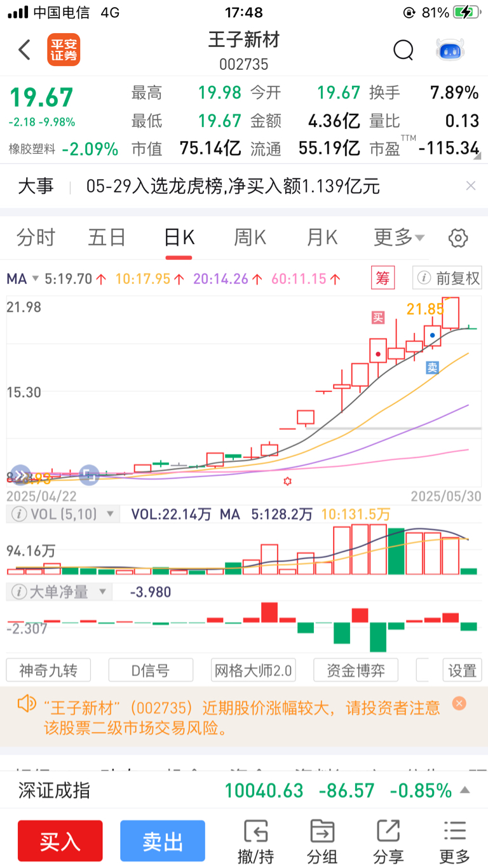Tap the tall green volume bar
Screen dimensions: 488x868
pyautogui.click(x=396, y=551)
